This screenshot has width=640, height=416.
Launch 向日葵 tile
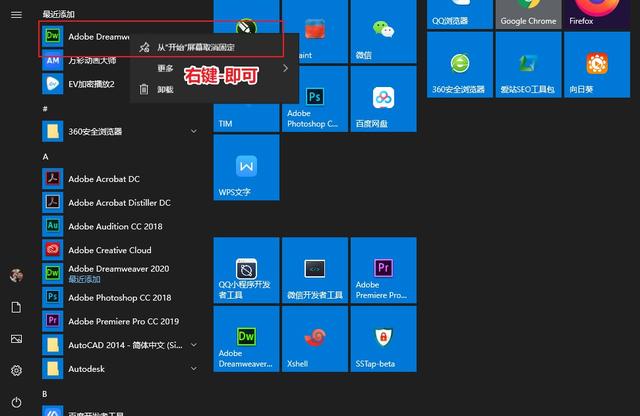tap(597, 65)
